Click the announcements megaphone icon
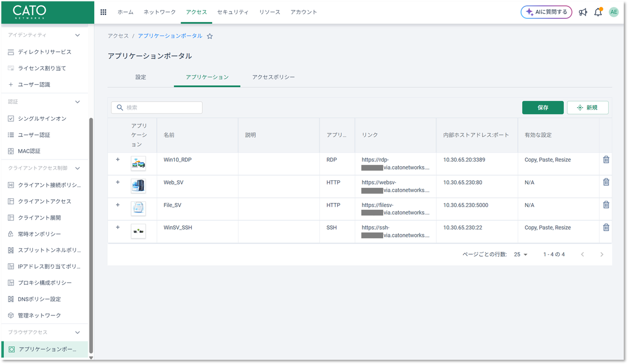 [x=583, y=12]
